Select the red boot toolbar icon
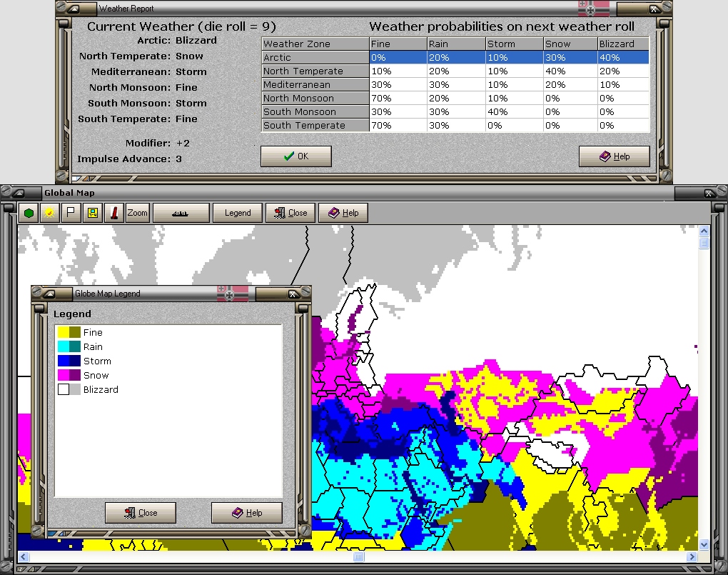Viewport: 728px width, 575px height. coord(113,213)
